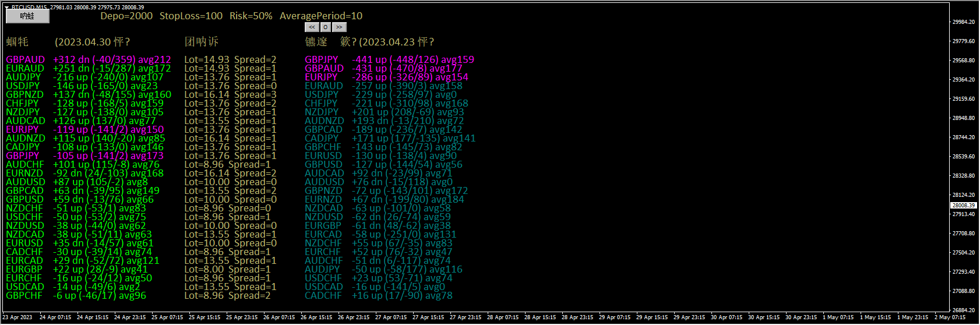Click the magenta EURIPY -286 up entry
Viewport: 980px width, 325px height.
[x=386, y=77]
